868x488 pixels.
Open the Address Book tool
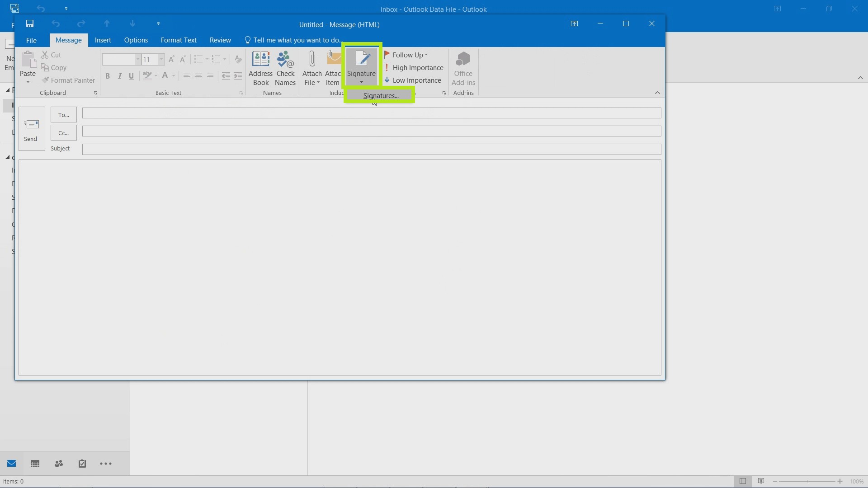(260, 67)
